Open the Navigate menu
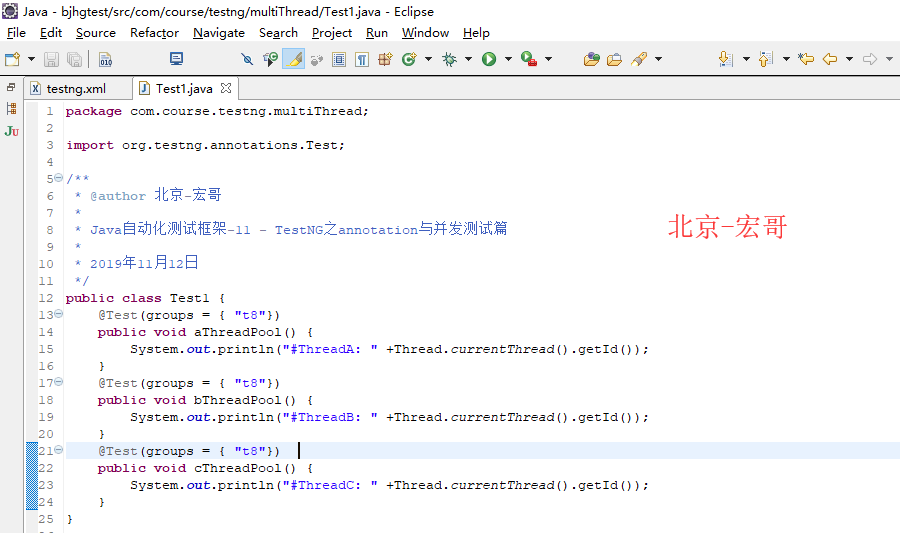Image resolution: width=900 pixels, height=533 pixels. coord(219,33)
